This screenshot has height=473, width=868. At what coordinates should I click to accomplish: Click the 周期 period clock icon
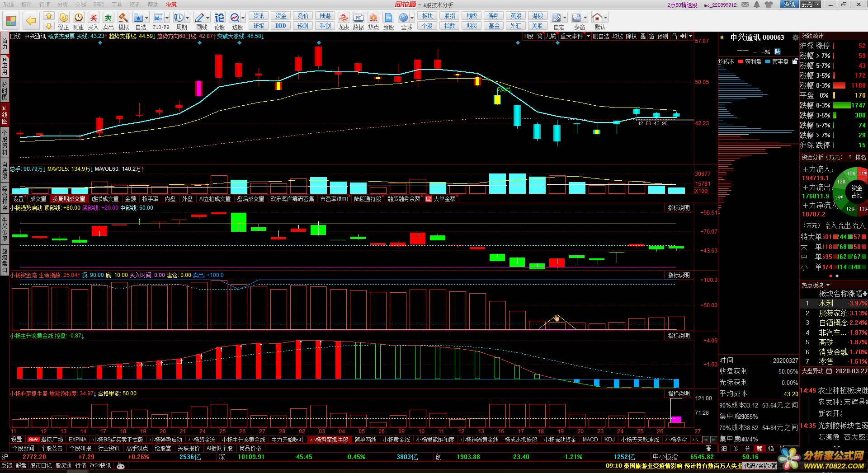(x=179, y=18)
